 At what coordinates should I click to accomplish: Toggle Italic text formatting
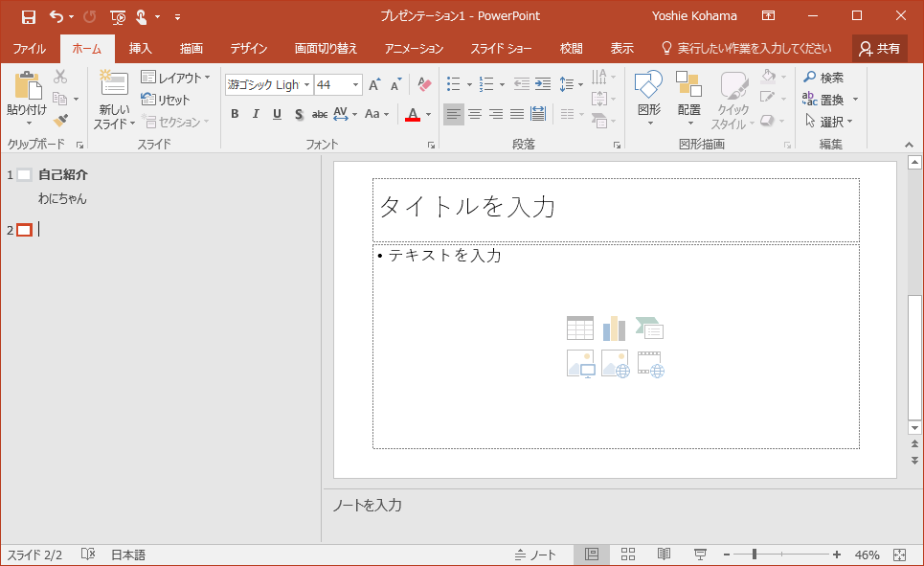(256, 115)
